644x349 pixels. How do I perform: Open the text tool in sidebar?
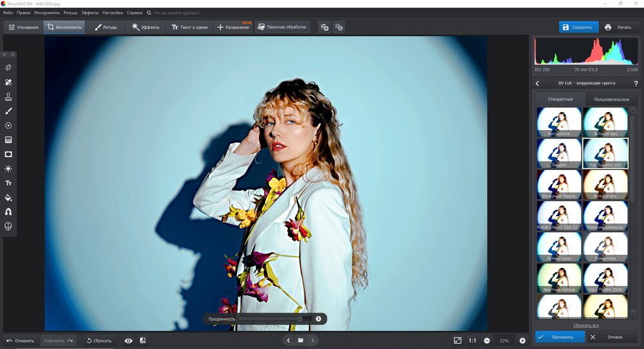pyautogui.click(x=8, y=183)
